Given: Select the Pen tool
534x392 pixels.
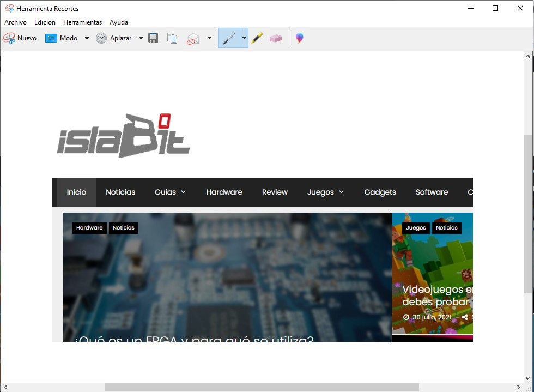Looking at the screenshot, I should [229, 38].
